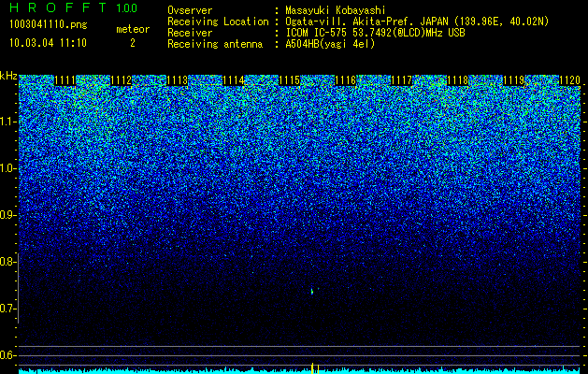Click the 1.0 frequency axis label
Viewport: 588px width, 374px height.
[x=7, y=168]
